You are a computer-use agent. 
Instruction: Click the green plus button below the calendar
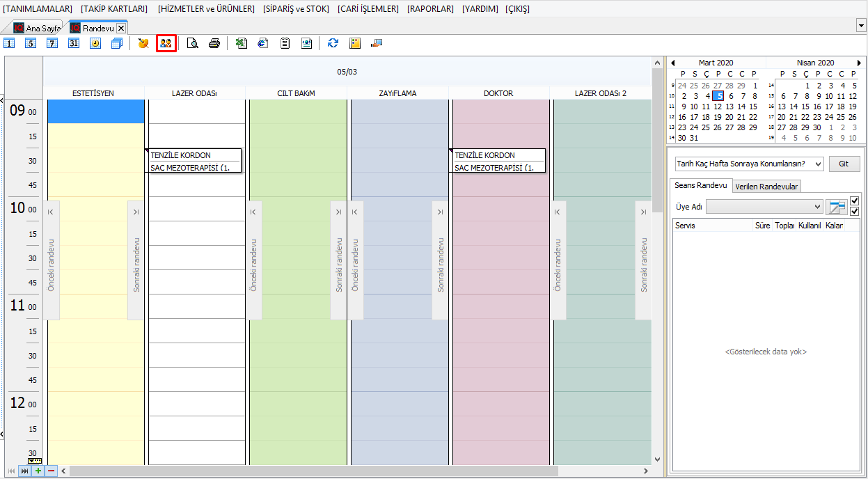coord(38,471)
